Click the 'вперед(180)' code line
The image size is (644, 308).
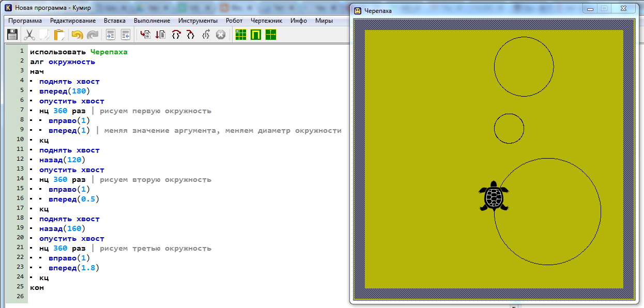click(x=65, y=91)
